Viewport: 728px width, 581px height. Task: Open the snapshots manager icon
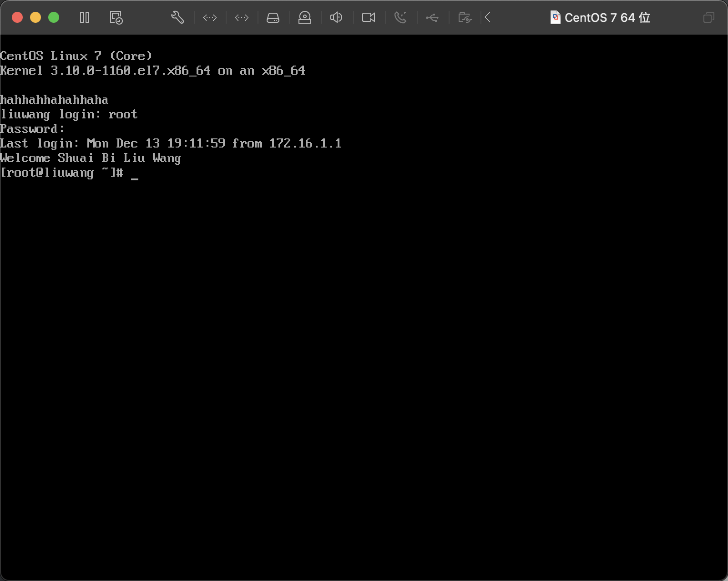pyautogui.click(x=116, y=18)
